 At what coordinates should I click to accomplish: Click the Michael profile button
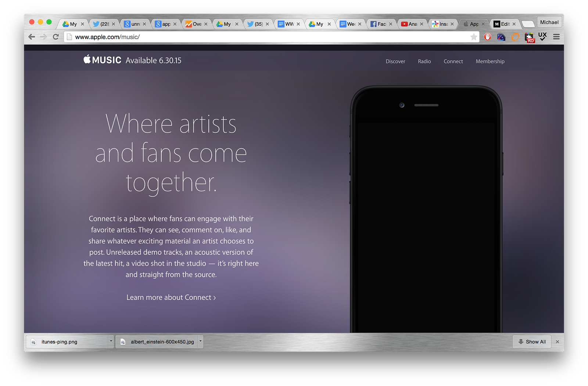pos(549,22)
